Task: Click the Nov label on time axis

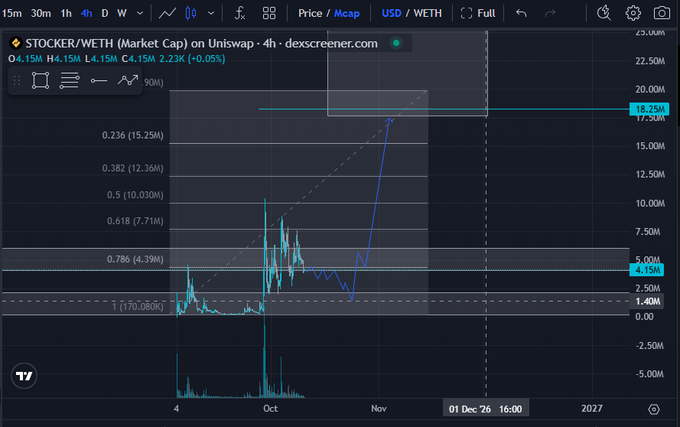Action: point(379,409)
